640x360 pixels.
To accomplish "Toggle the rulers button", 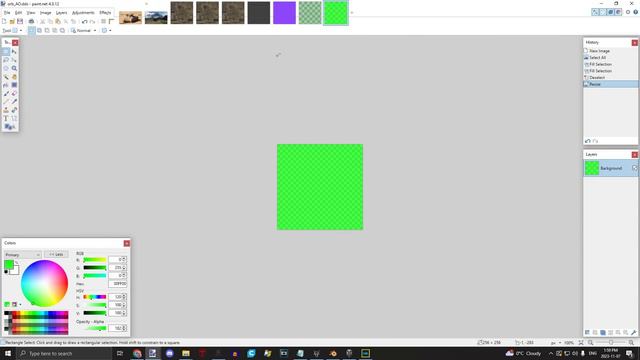I will [x=111, y=21].
